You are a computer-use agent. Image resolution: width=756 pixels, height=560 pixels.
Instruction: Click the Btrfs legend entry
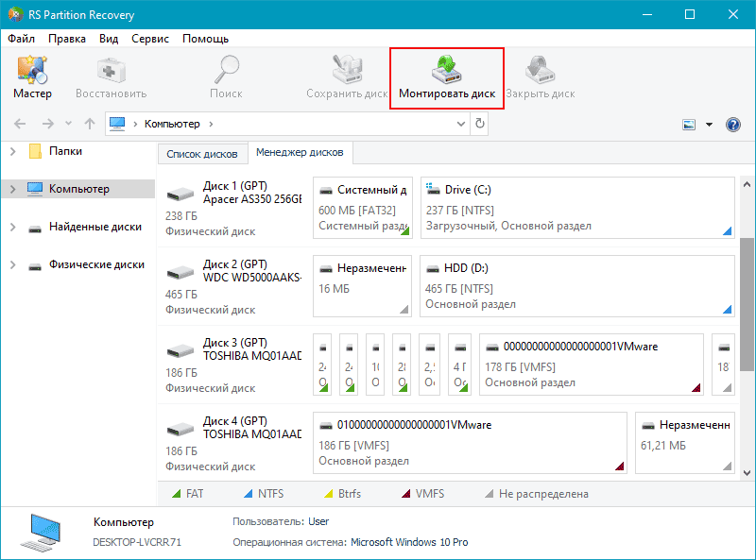tap(343, 494)
